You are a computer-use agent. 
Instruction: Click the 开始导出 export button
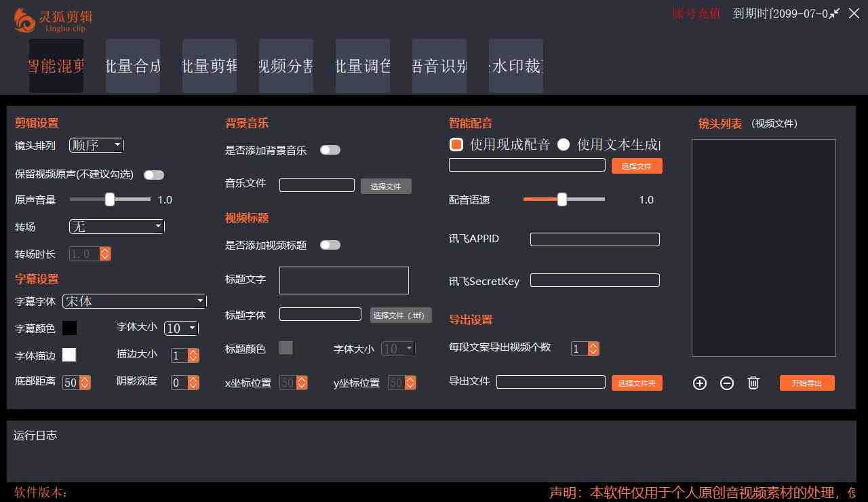806,383
